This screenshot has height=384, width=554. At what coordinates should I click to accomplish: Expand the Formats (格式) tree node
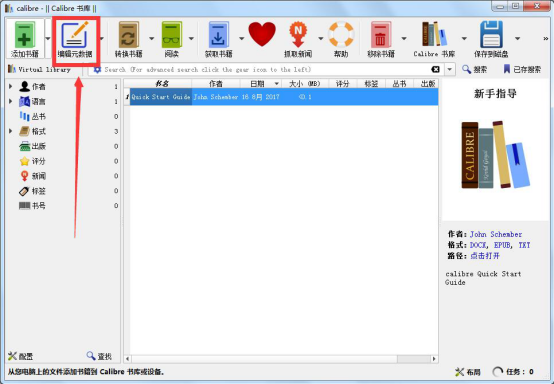(11, 131)
